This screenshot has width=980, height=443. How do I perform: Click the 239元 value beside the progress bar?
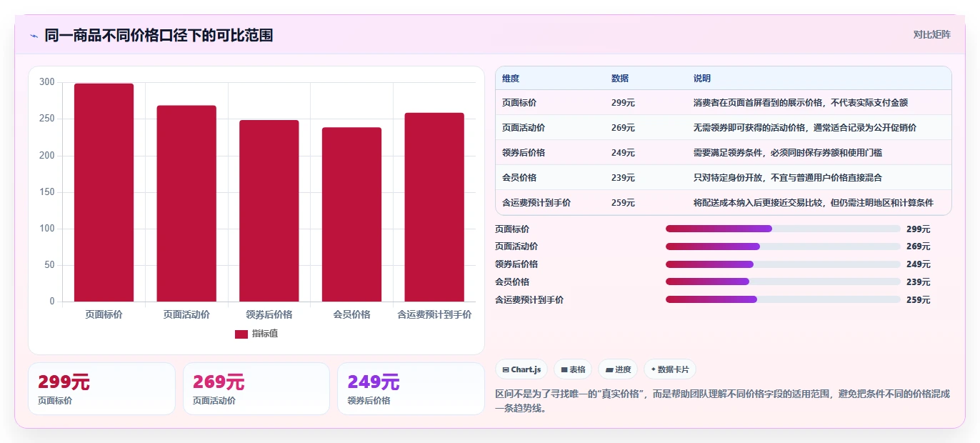919,282
